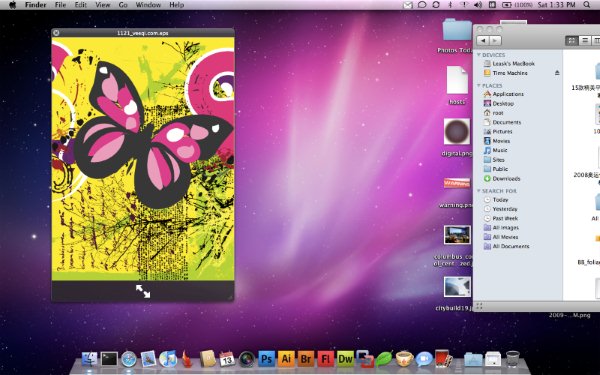Open the Window menu
Viewport: 600px width, 375px height.
click(x=148, y=5)
